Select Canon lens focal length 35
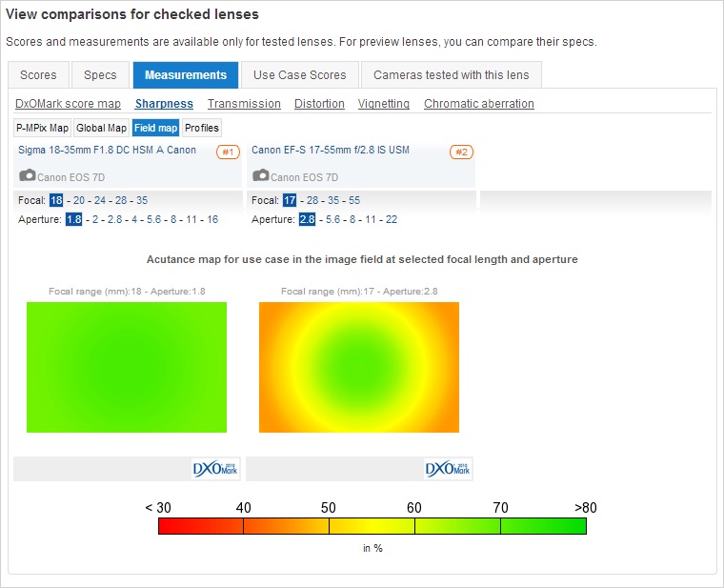This screenshot has width=724, height=588. pyautogui.click(x=333, y=200)
